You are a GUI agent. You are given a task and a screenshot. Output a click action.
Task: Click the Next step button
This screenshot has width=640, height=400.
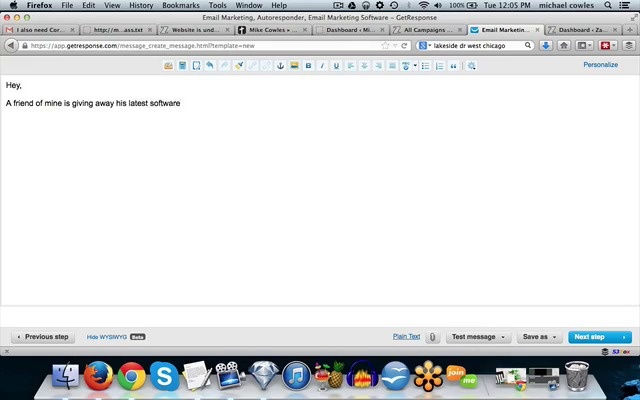tap(600, 337)
